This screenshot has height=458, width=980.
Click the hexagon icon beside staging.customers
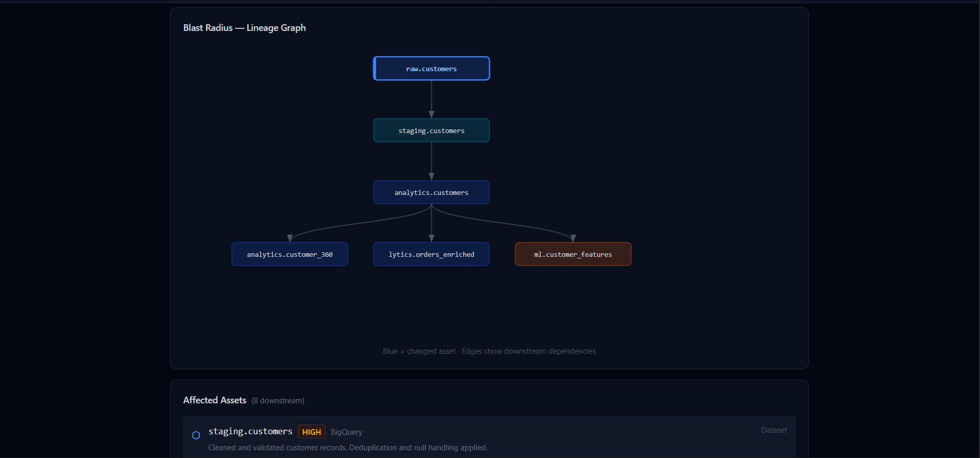pyautogui.click(x=196, y=435)
